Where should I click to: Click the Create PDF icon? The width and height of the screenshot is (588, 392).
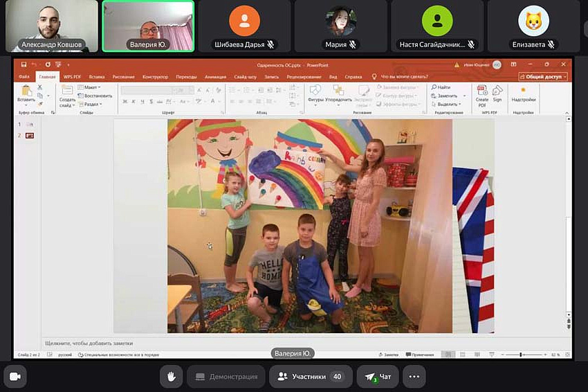coord(482,93)
